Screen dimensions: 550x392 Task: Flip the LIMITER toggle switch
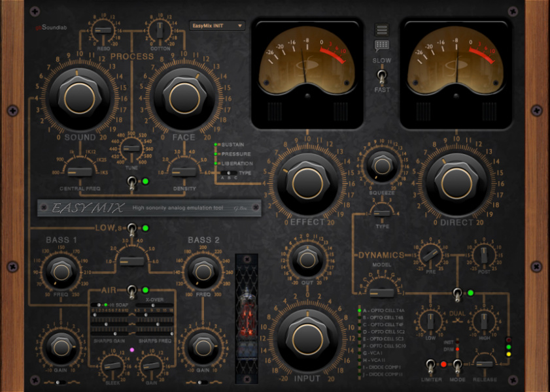(x=430, y=366)
